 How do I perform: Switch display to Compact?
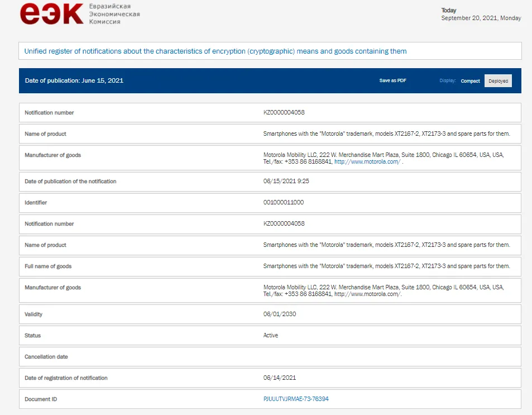tap(470, 81)
